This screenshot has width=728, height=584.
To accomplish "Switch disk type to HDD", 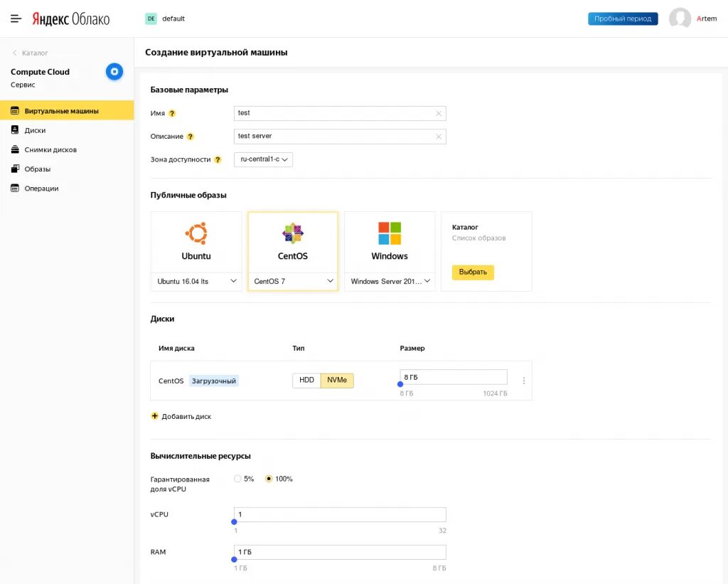I will pyautogui.click(x=306, y=380).
